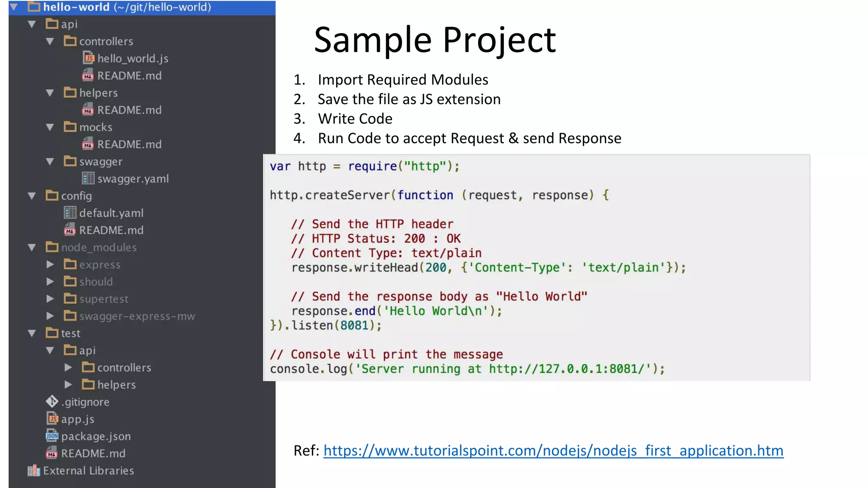
Task: Click the swagger-express-mw folder icon
Action: [x=70, y=315]
